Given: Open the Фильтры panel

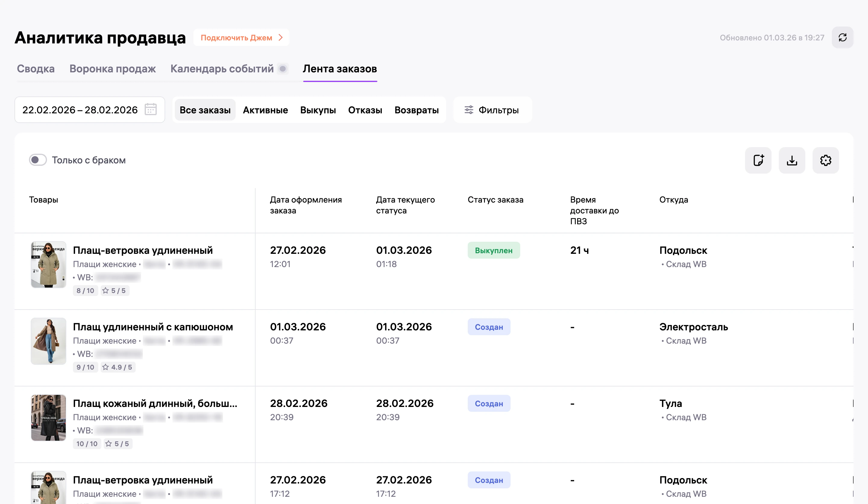Looking at the screenshot, I should tap(492, 110).
